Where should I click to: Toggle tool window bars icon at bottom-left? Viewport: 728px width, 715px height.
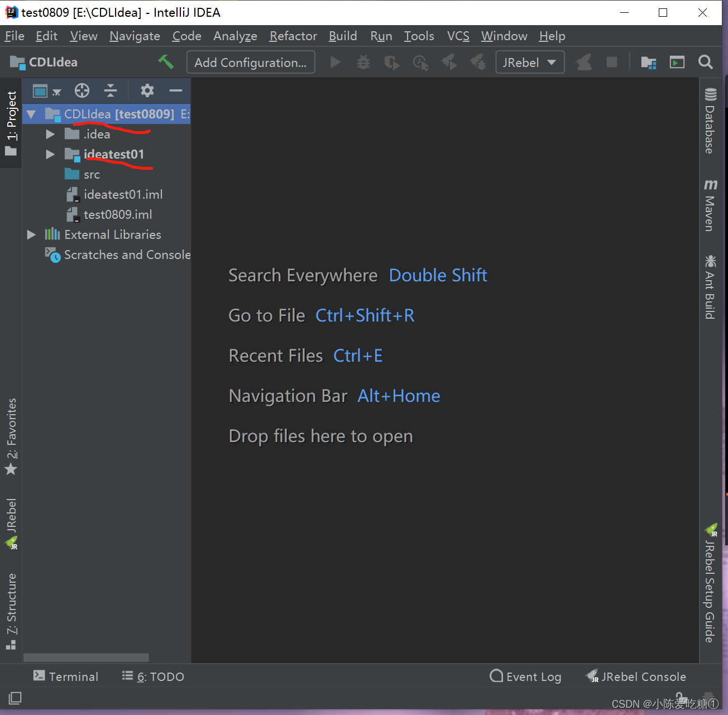click(x=15, y=698)
